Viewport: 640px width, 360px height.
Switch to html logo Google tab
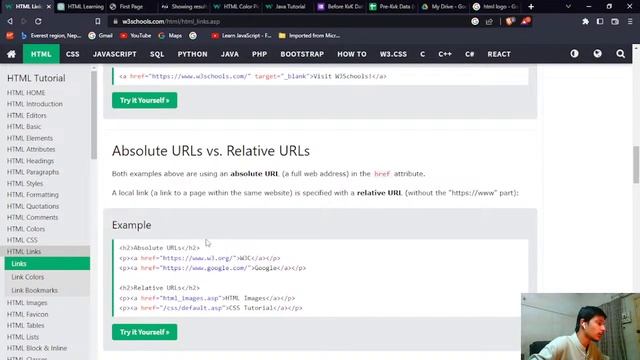click(x=496, y=7)
